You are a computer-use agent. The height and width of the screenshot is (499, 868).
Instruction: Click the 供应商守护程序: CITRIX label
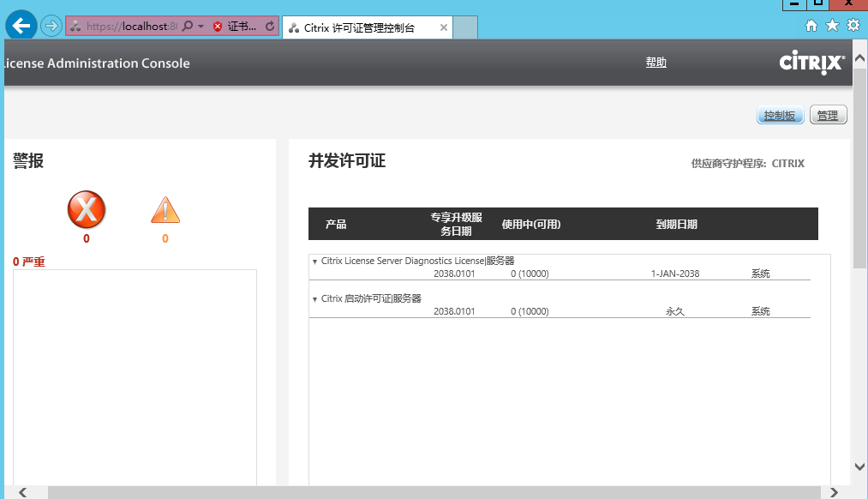point(747,164)
